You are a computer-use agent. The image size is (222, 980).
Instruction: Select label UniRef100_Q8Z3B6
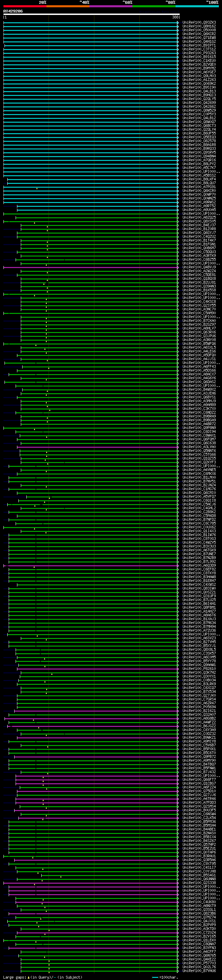pos(199,914)
